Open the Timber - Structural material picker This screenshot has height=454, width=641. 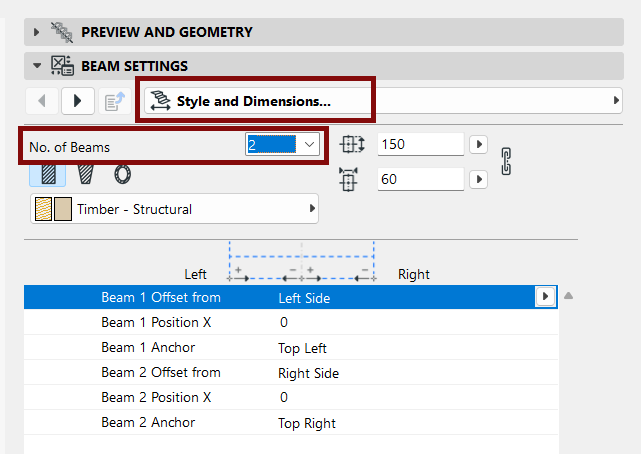(175, 209)
